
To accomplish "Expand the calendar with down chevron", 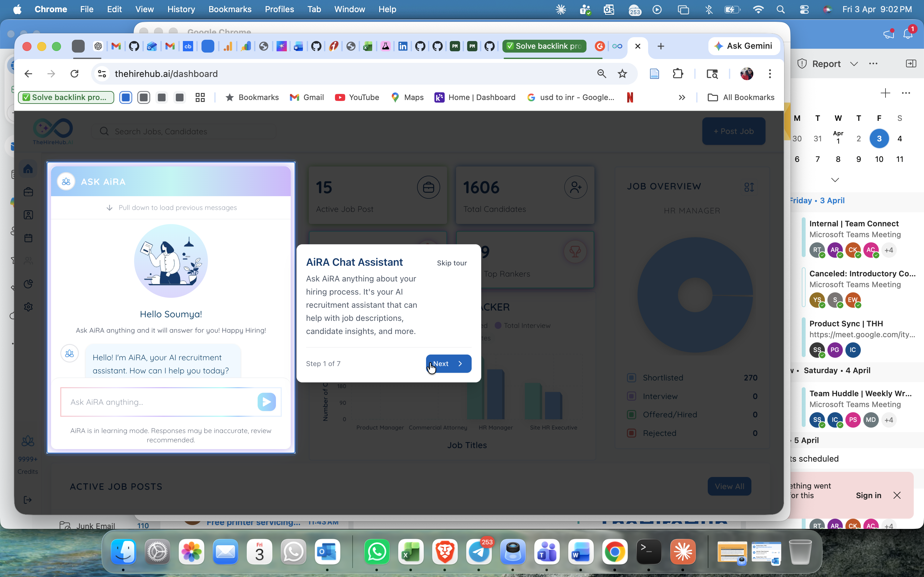I will [x=835, y=180].
